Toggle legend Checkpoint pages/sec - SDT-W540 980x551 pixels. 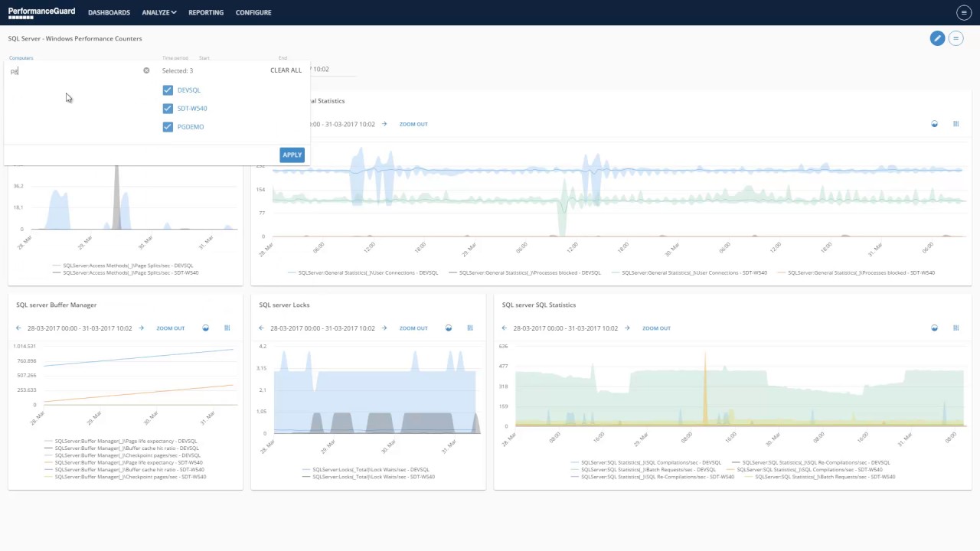tap(126, 477)
